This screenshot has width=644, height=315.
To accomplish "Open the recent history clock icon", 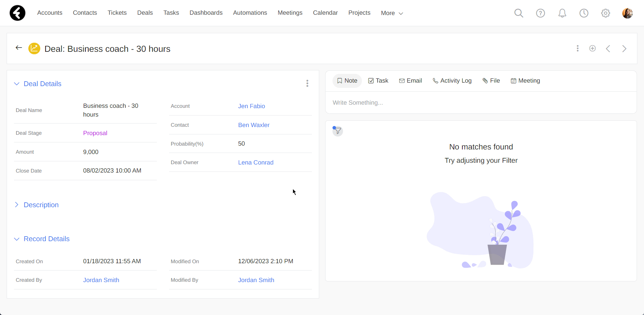I will point(584,13).
